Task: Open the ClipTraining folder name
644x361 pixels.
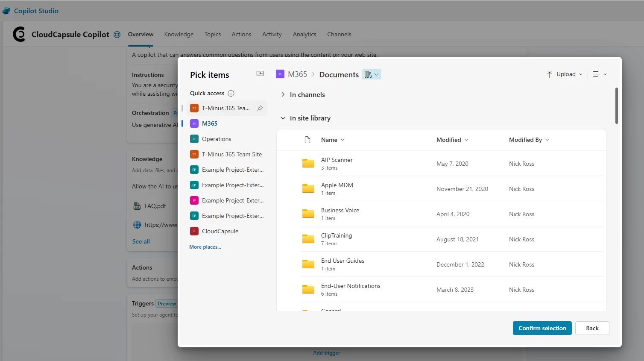Action: (337, 235)
